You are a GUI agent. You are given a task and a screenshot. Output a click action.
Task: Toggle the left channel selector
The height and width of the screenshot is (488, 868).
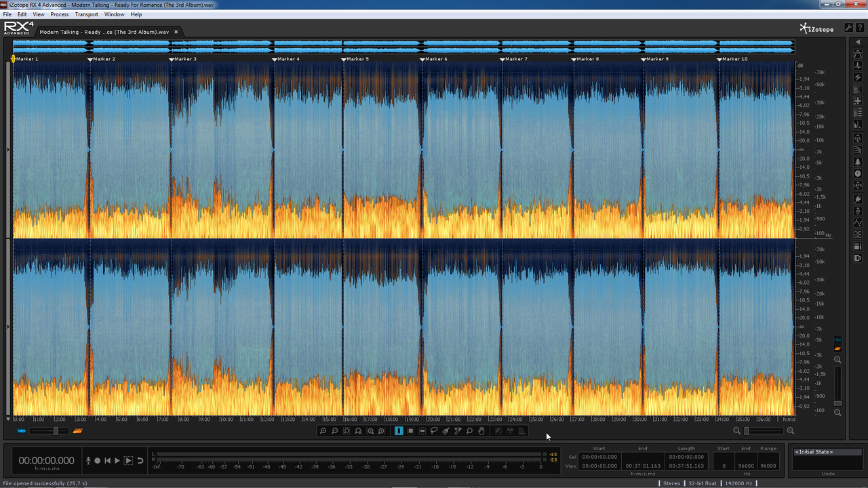tap(9, 149)
